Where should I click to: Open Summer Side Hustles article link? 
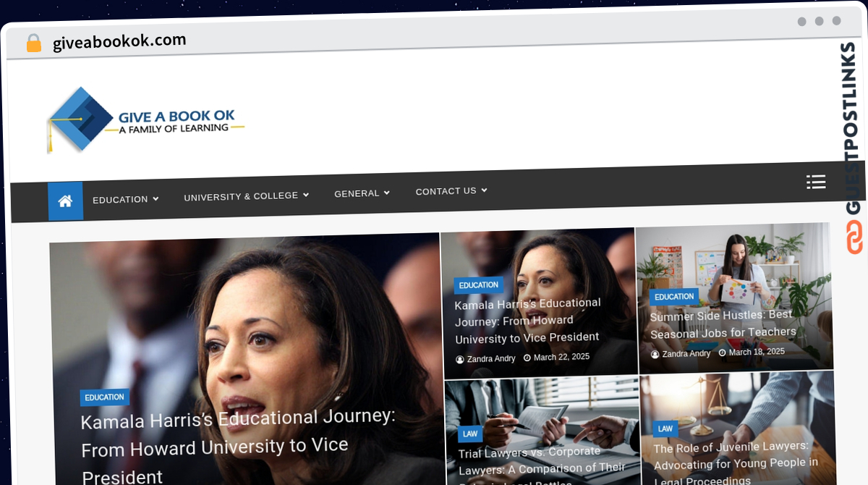tap(723, 324)
